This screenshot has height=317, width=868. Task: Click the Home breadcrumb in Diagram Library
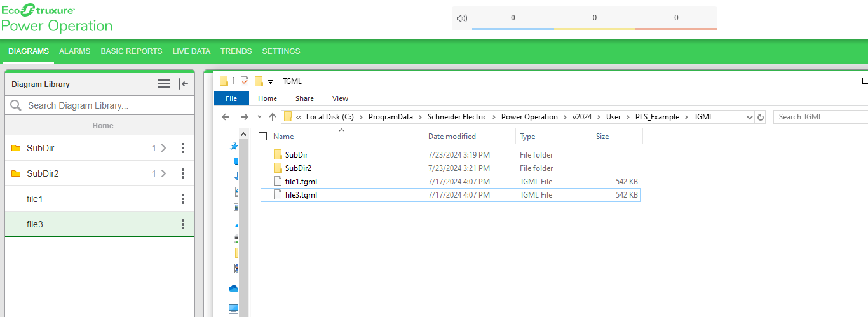[103, 125]
